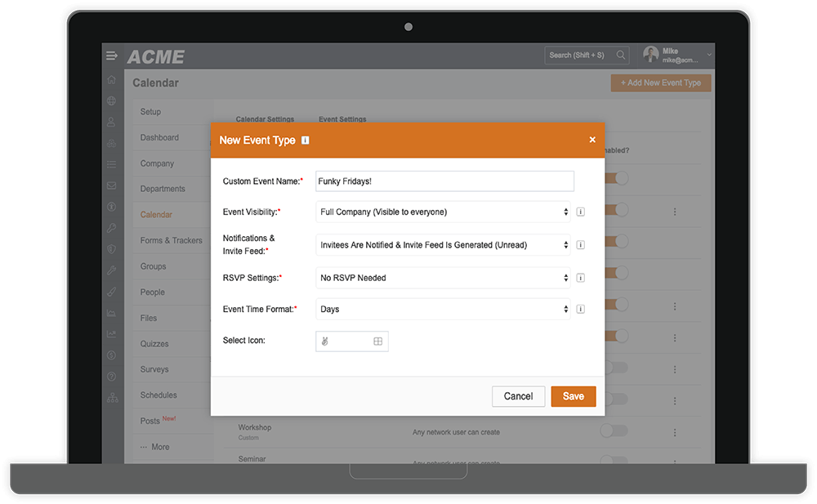Viewport: 817px width, 504px height.
Task: Click the three-circle groups icon in the rail
Action: (111, 143)
